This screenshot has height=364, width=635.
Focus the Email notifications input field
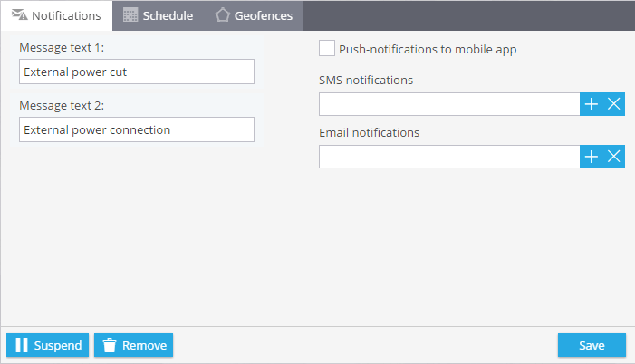(449, 157)
